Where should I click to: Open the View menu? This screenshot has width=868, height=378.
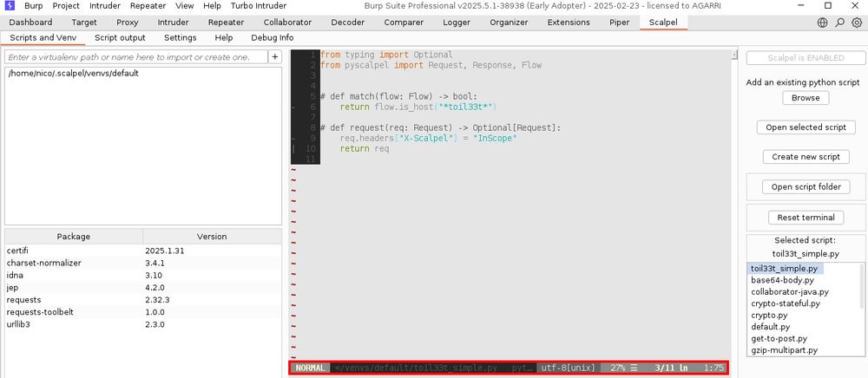184,6
